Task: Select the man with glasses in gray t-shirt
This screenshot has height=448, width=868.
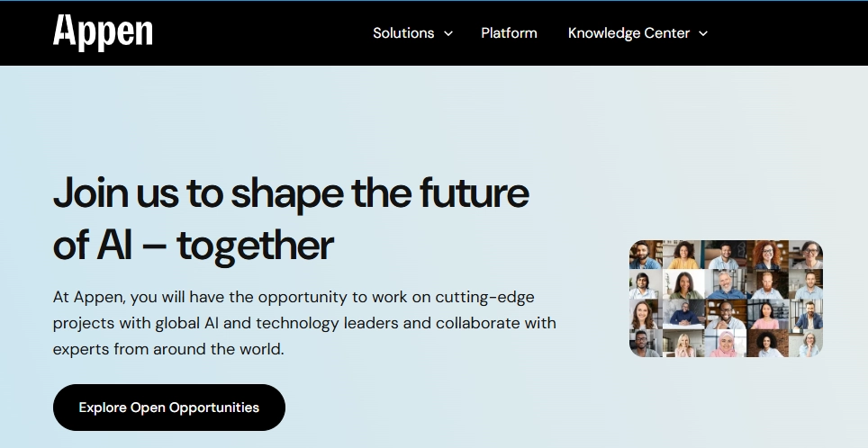Action: [642, 344]
